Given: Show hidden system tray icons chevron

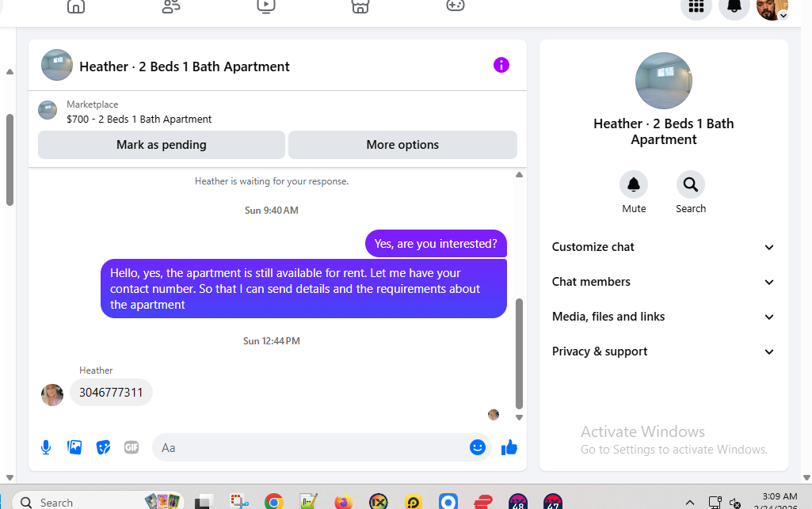Looking at the screenshot, I should [x=690, y=503].
